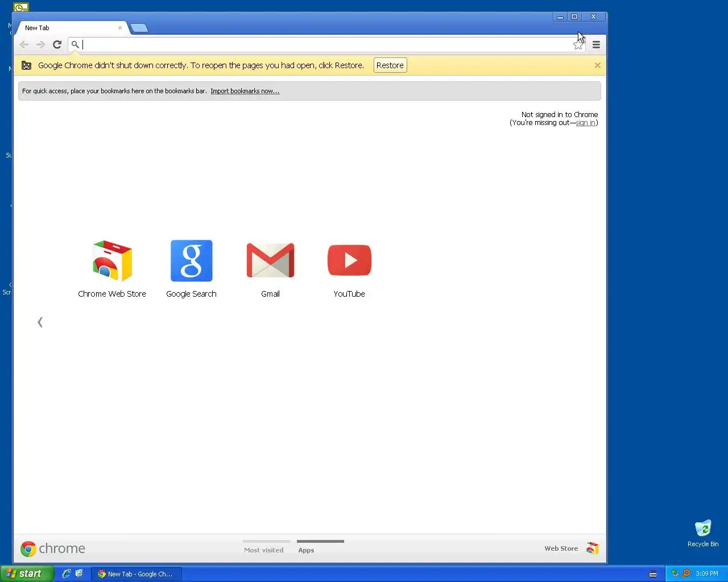Close the New Tab tab

coord(120,27)
